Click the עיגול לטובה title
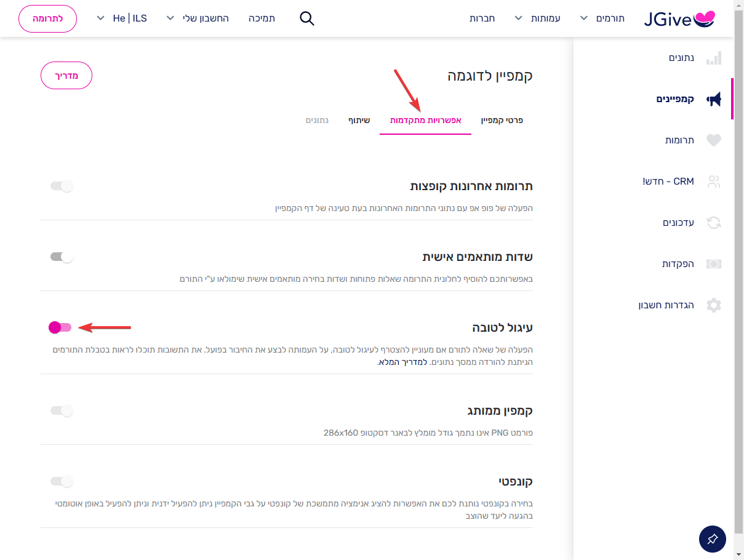This screenshot has height=560, width=744. 502,327
